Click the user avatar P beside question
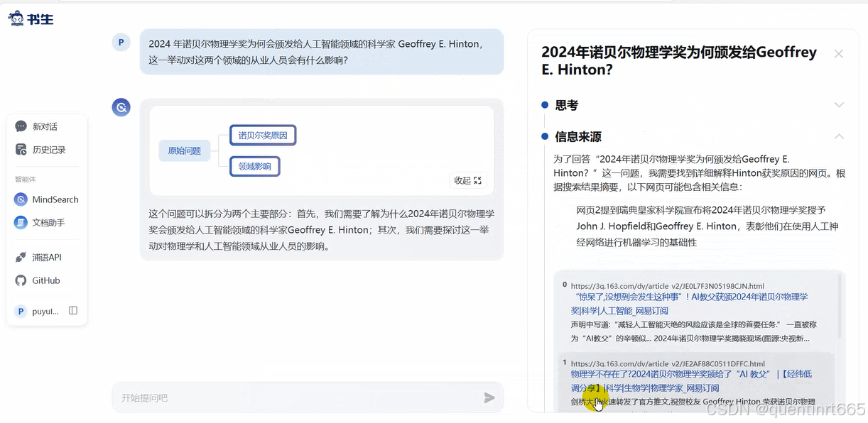This screenshot has height=423, width=868. point(121,43)
